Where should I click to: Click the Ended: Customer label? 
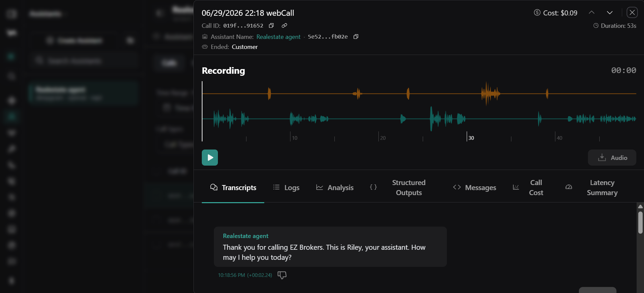230,47
